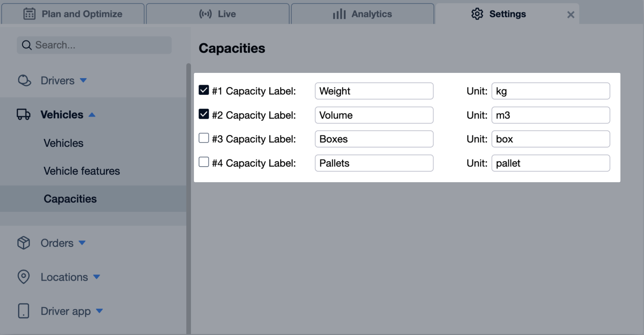Click inside the Weight label input field
Screen dimensions: 644x335
[373, 91]
